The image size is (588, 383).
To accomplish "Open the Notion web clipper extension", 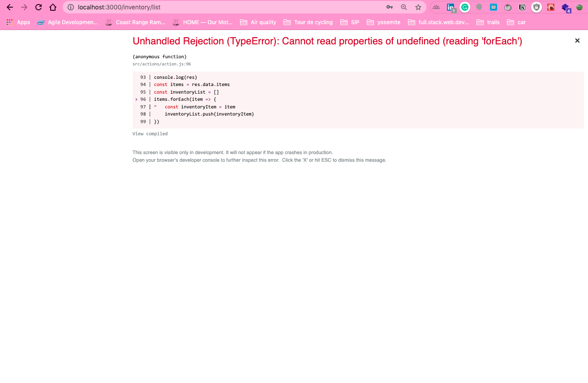I will [522, 7].
